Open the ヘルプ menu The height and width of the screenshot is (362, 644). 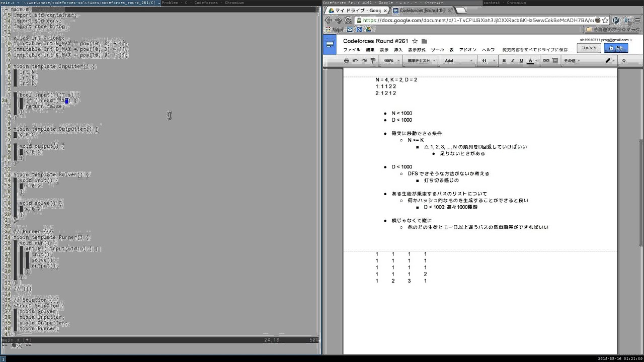coord(488,50)
